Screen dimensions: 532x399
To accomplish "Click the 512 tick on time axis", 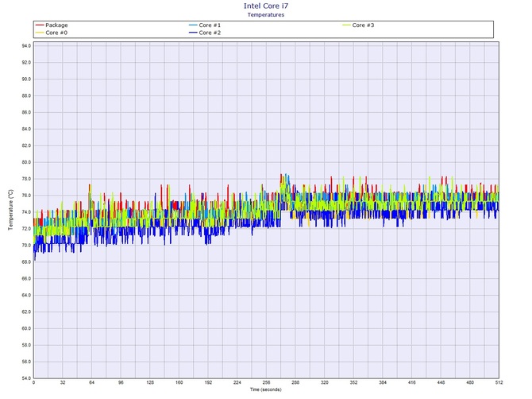I will pos(499,382).
